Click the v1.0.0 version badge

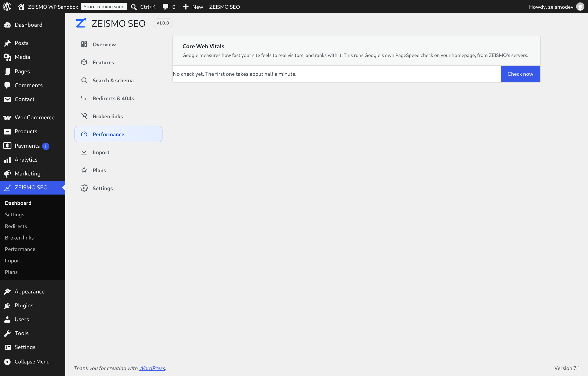[x=163, y=23]
